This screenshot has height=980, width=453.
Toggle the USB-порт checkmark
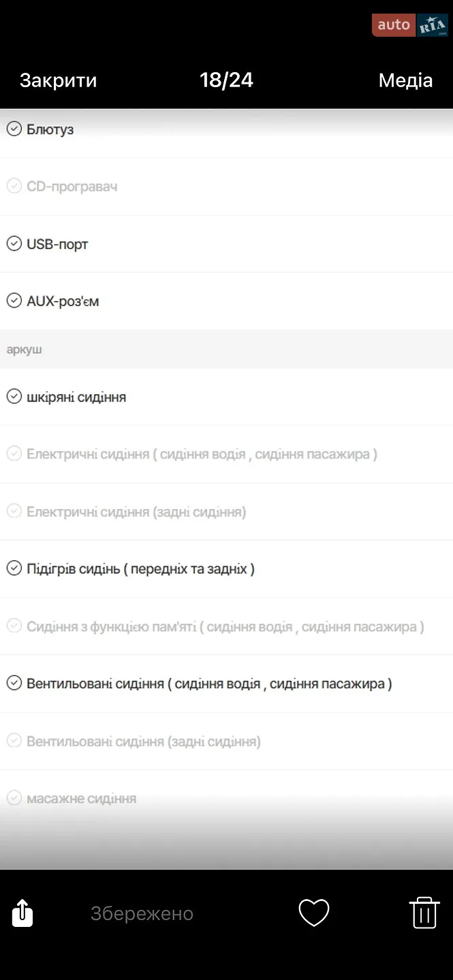coord(14,244)
